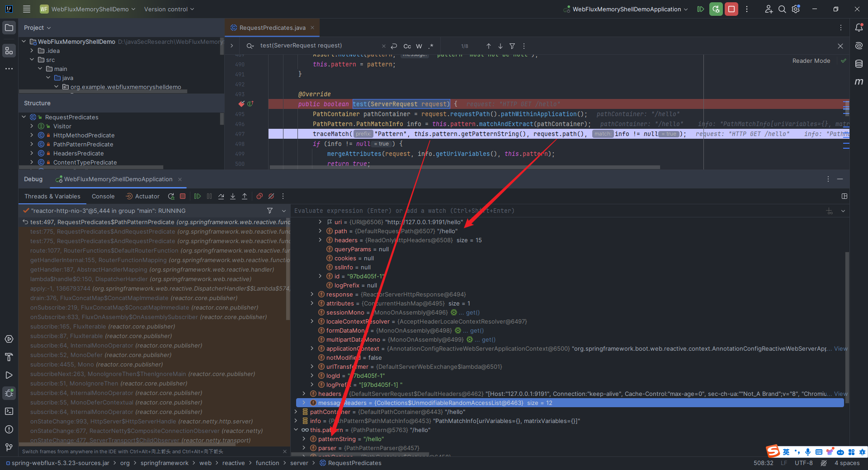Click the springframework breadcrumb
Screen dimensions: 868x470
pyautogui.click(x=165, y=463)
